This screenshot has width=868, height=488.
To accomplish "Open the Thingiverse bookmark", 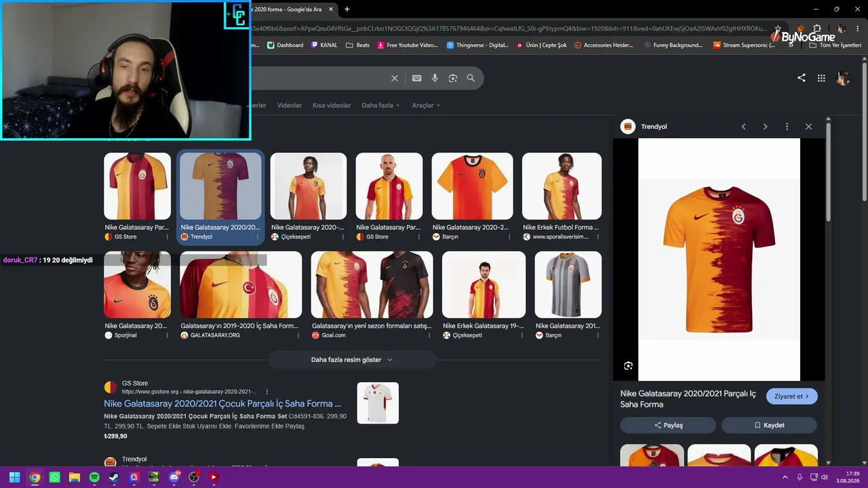I will point(477,45).
